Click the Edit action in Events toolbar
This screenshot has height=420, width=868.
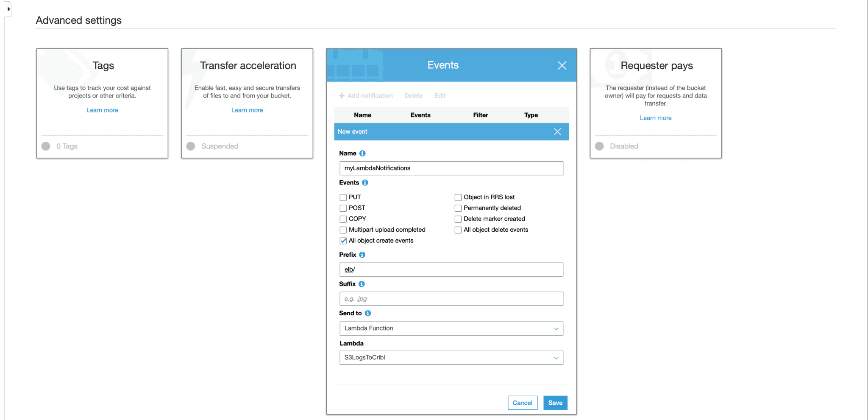pyautogui.click(x=440, y=96)
